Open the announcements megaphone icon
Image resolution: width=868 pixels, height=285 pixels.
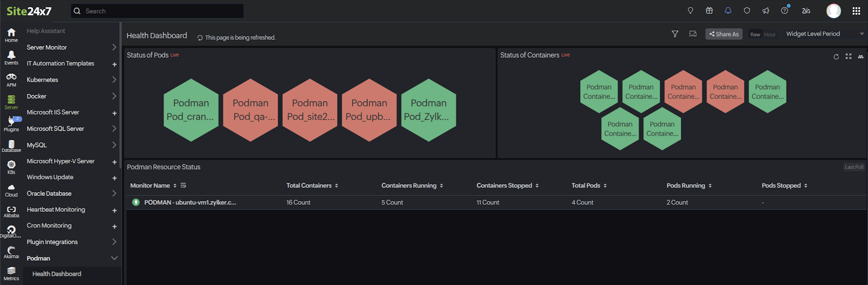(766, 11)
